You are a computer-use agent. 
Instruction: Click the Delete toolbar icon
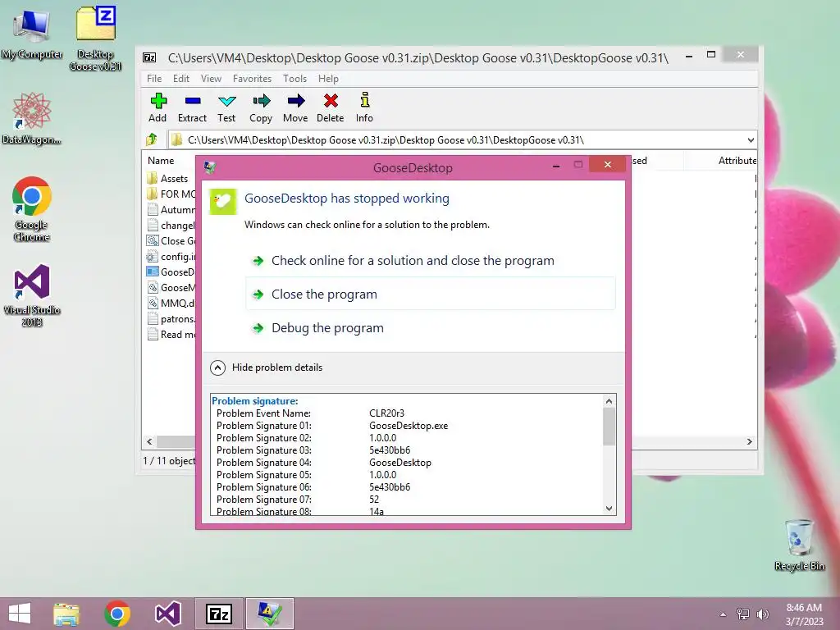tap(330, 107)
